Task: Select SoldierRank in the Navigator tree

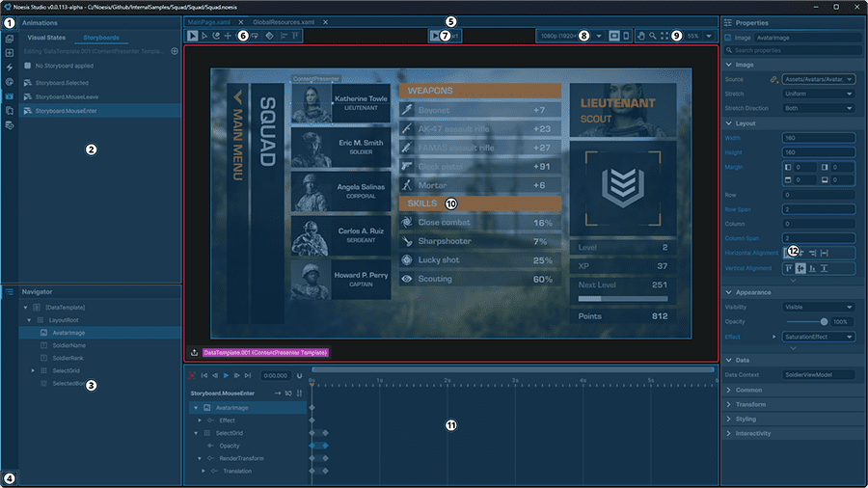Action: [99, 358]
